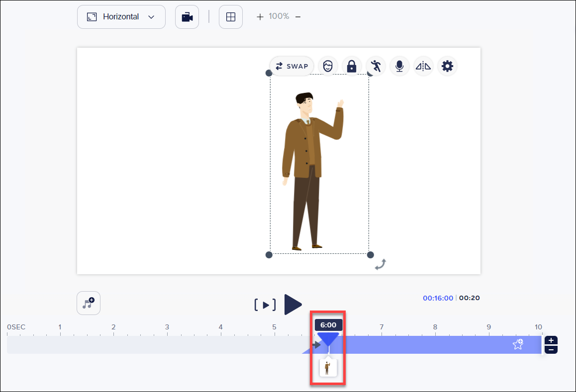Click the microphone lip-sync icon

point(399,66)
